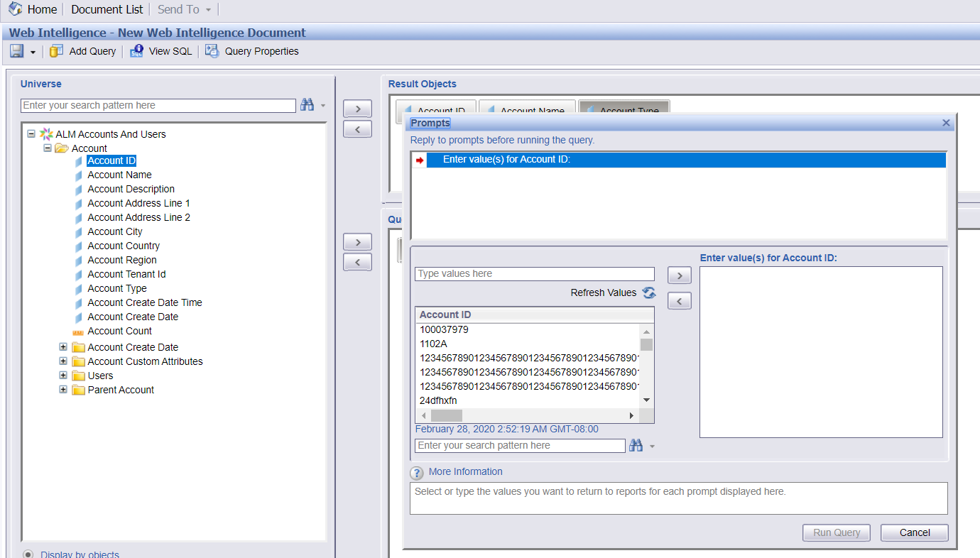Open the More Information link
This screenshot has height=558, width=980.
(x=465, y=471)
